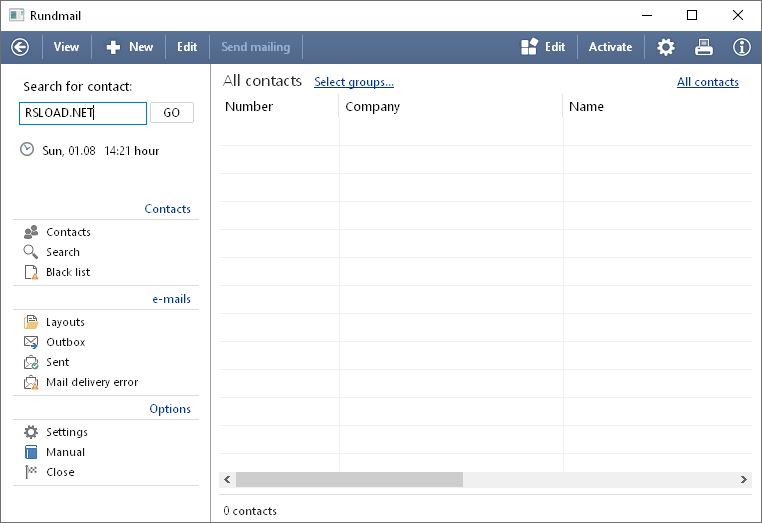The height and width of the screenshot is (523, 762).
Task: Click Edit next to New in toolbar
Action: pyautogui.click(x=187, y=47)
